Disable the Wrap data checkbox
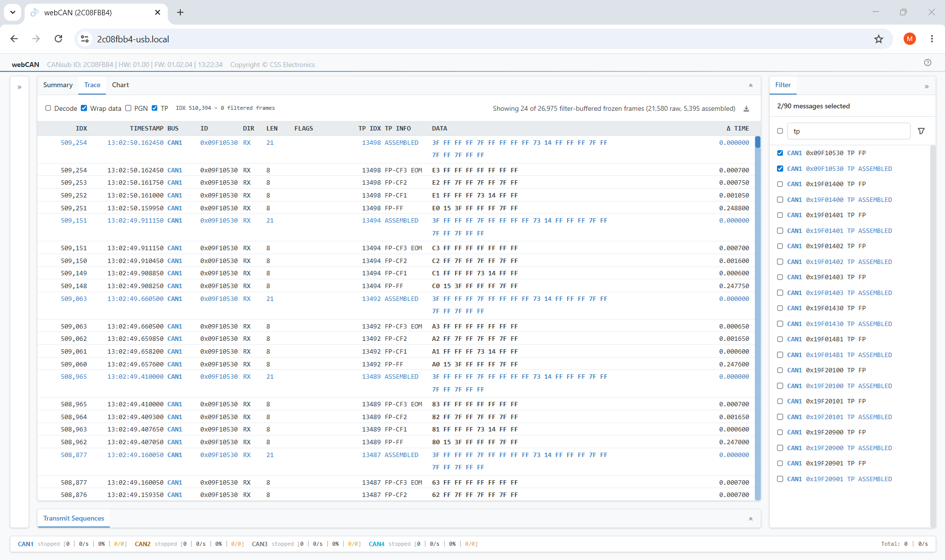 coord(84,108)
